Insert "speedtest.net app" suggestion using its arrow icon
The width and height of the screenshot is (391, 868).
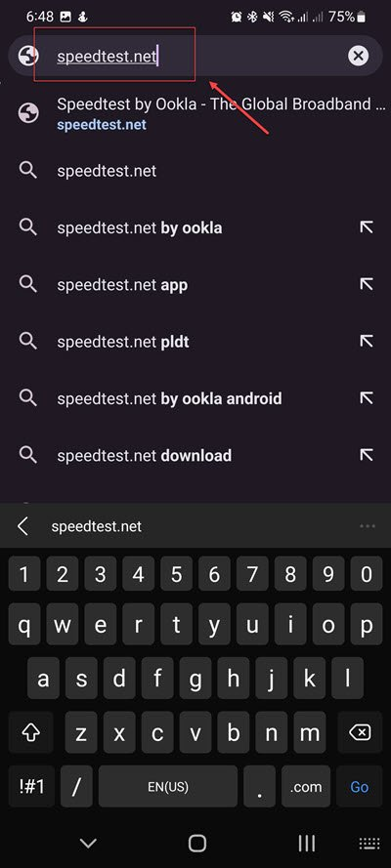point(367,284)
